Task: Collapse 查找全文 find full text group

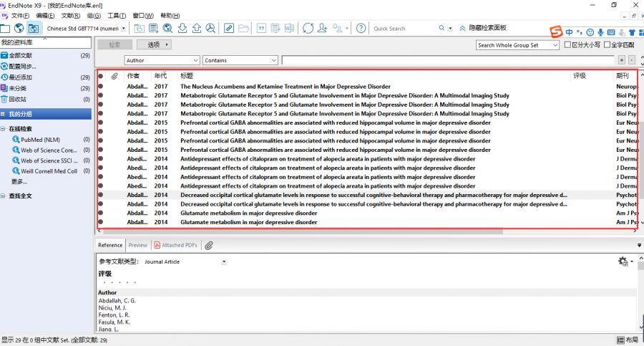Action: pos(3,196)
